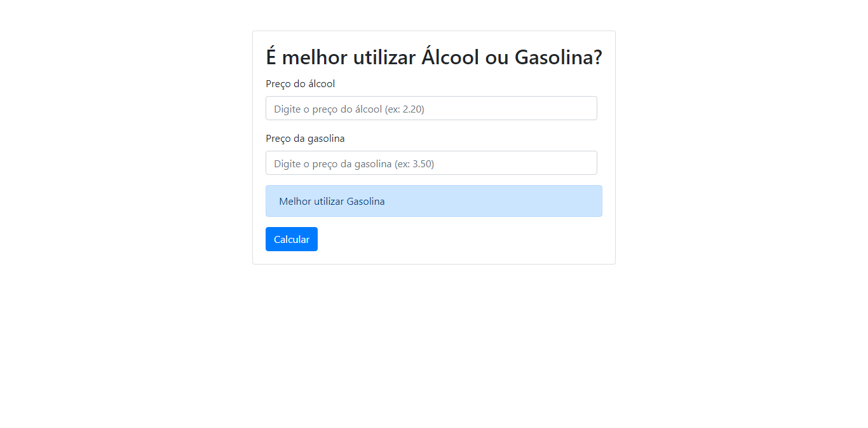Click inside the gasoline price placeholder text
This screenshot has width=868, height=428.
click(351, 163)
